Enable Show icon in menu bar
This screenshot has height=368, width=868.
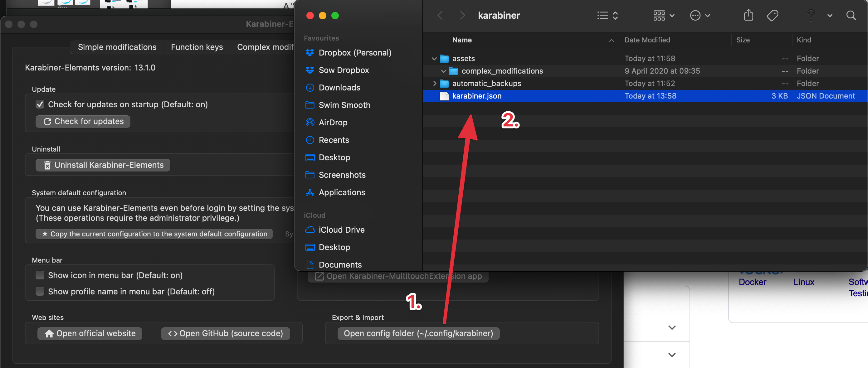(x=39, y=275)
